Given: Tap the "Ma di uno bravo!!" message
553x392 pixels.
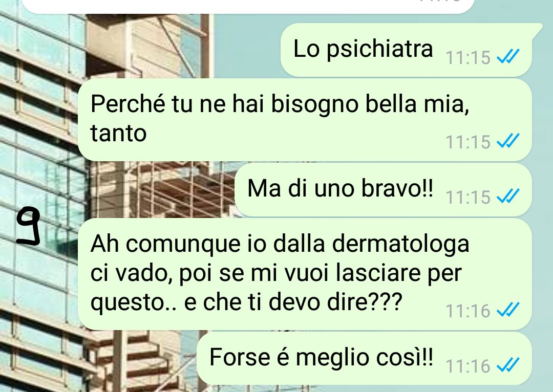Looking at the screenshot, I should pos(383,190).
